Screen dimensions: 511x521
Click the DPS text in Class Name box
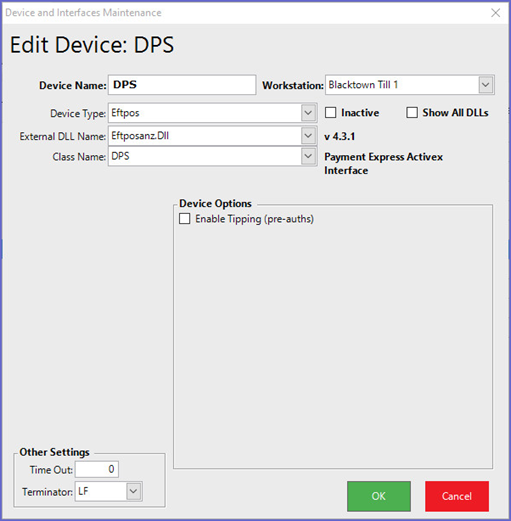[x=120, y=156]
